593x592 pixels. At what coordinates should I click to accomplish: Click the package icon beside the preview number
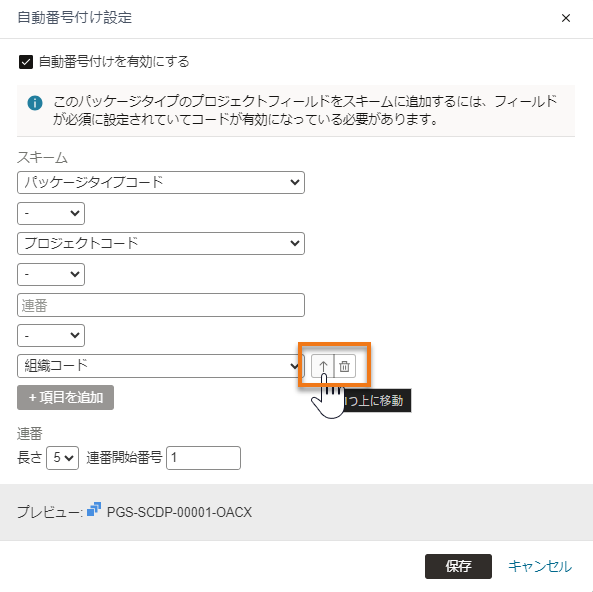[x=94, y=509]
